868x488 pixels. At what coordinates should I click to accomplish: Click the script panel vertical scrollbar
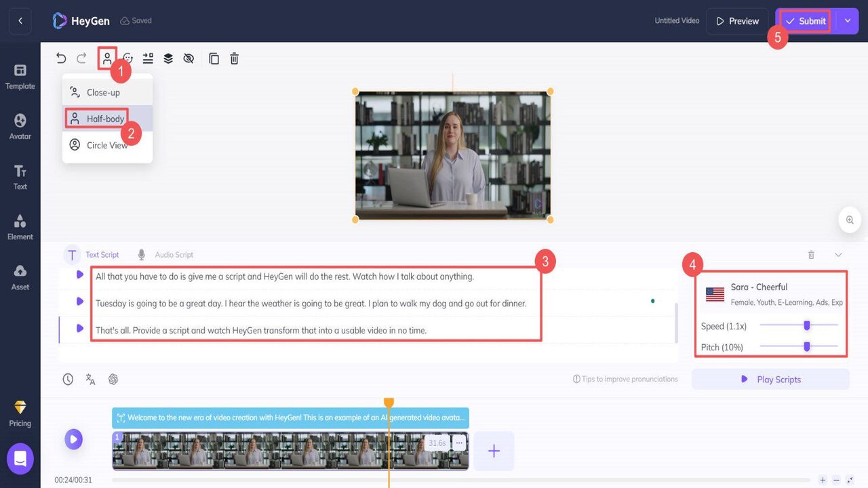point(676,323)
